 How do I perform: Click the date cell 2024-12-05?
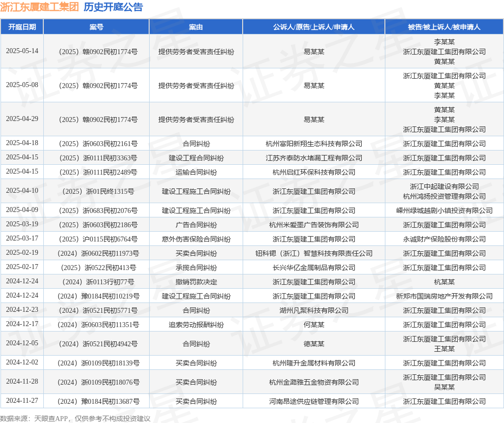[22, 343]
